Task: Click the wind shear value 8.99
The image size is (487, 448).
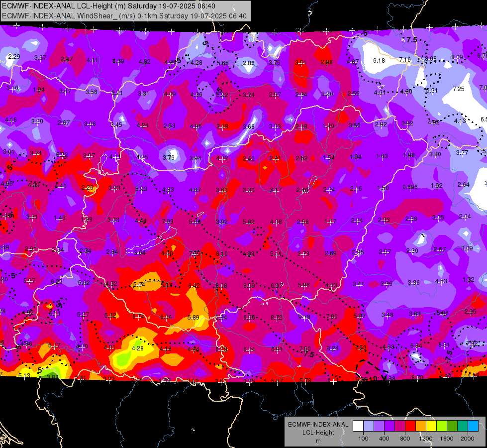Action: [x=249, y=285]
